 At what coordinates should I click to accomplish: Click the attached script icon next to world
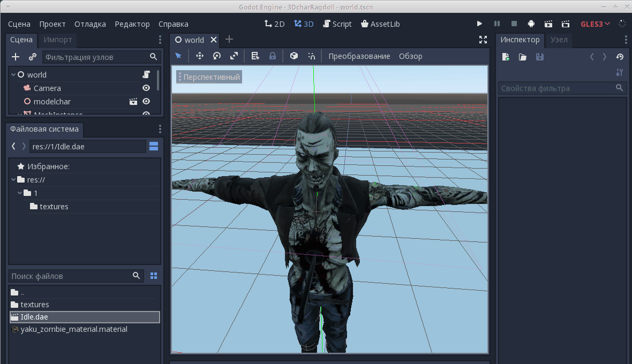click(146, 74)
